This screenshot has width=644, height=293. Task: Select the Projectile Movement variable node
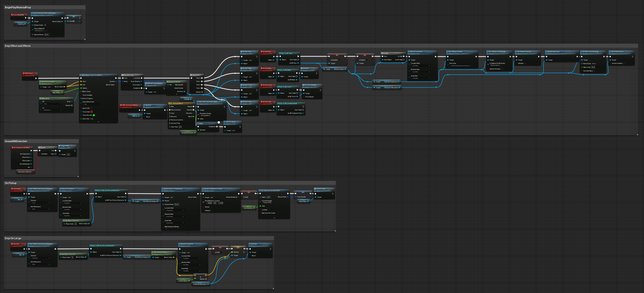[201, 284]
